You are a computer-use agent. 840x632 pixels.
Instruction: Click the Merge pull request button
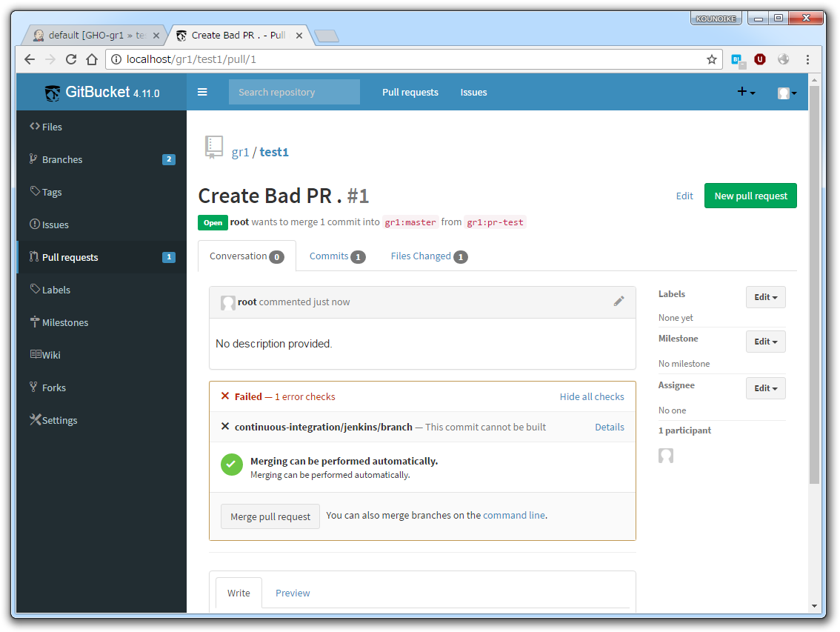[x=270, y=516]
